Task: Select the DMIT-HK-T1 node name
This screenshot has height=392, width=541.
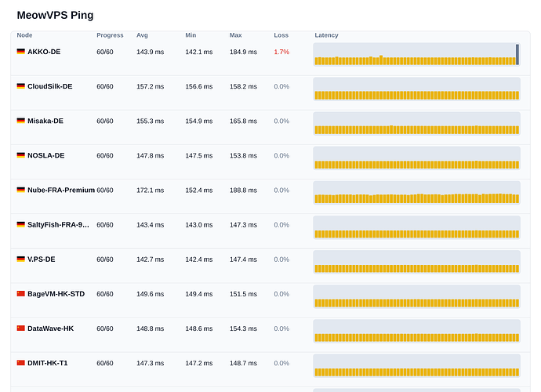Action: [48, 363]
